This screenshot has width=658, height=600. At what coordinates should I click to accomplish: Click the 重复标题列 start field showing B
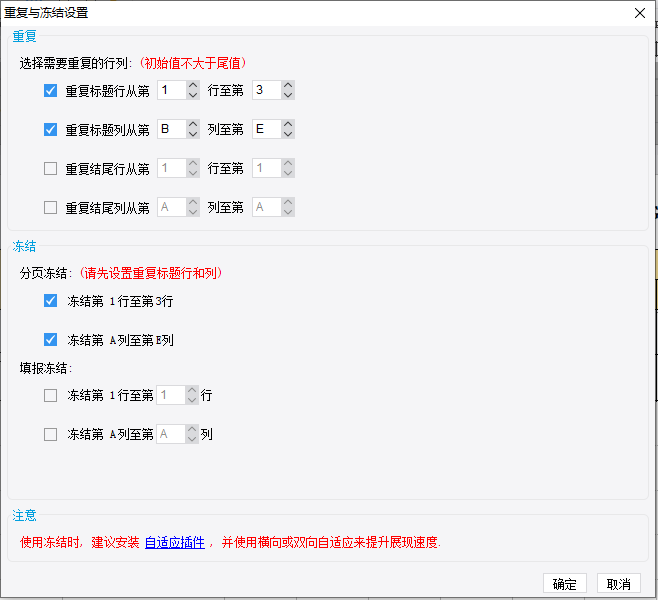[172, 129]
